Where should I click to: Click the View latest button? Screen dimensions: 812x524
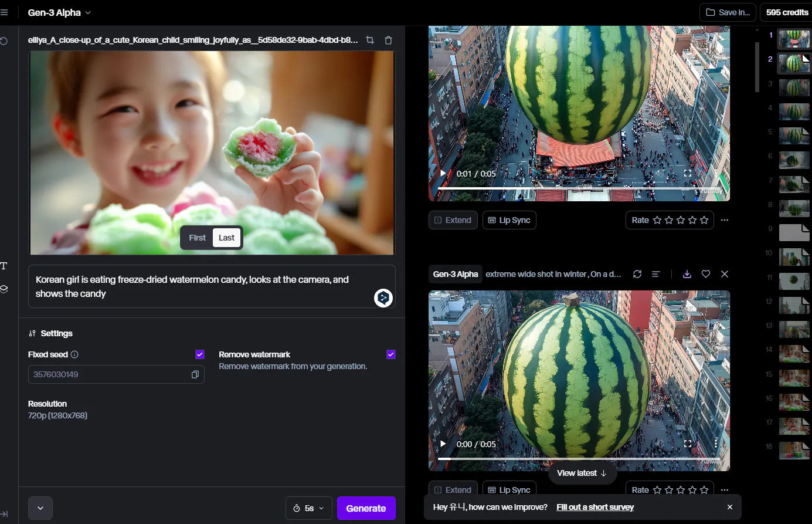(x=582, y=473)
